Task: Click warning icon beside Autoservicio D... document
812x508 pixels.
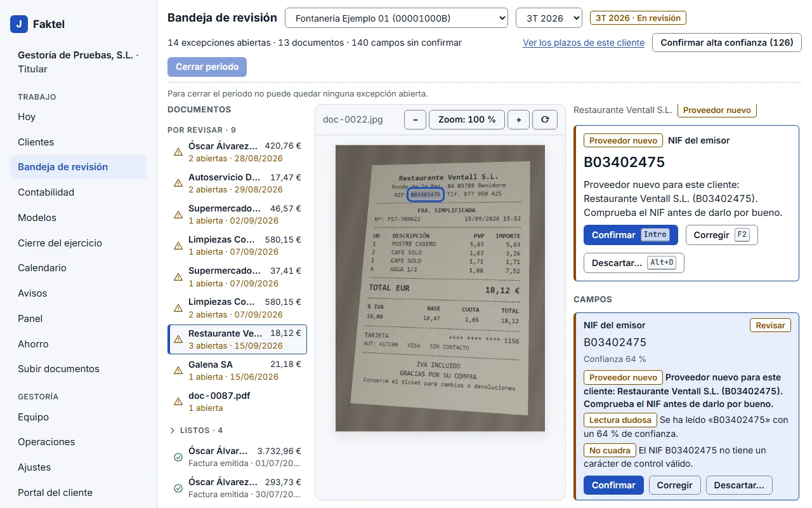Action: coord(178,183)
